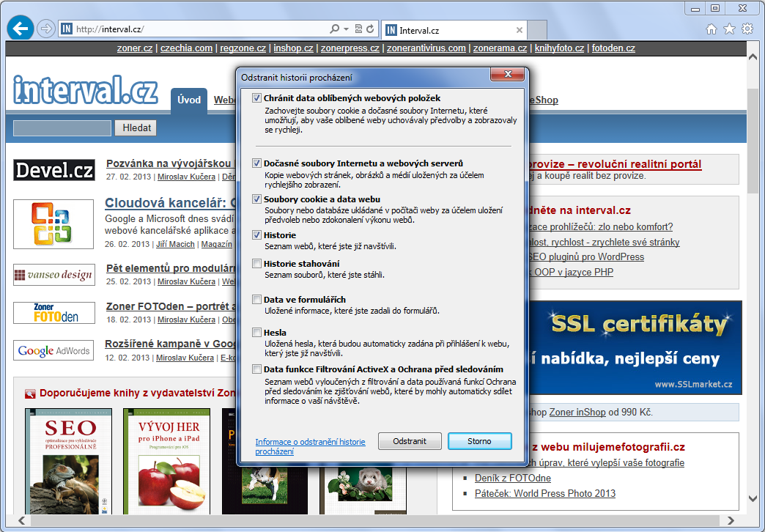Open the Deník z FOTOdne link
Screen dimensions: 765x532
click(513, 479)
